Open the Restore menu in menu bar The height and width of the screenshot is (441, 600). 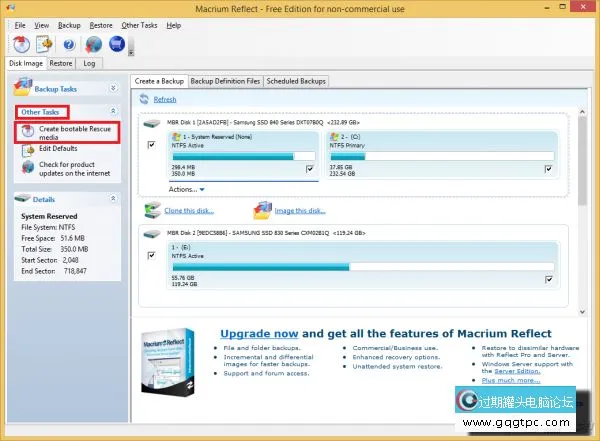pos(100,24)
